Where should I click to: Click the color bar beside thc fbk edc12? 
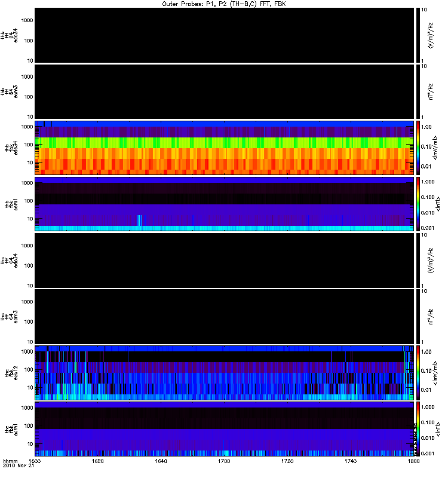418,372
